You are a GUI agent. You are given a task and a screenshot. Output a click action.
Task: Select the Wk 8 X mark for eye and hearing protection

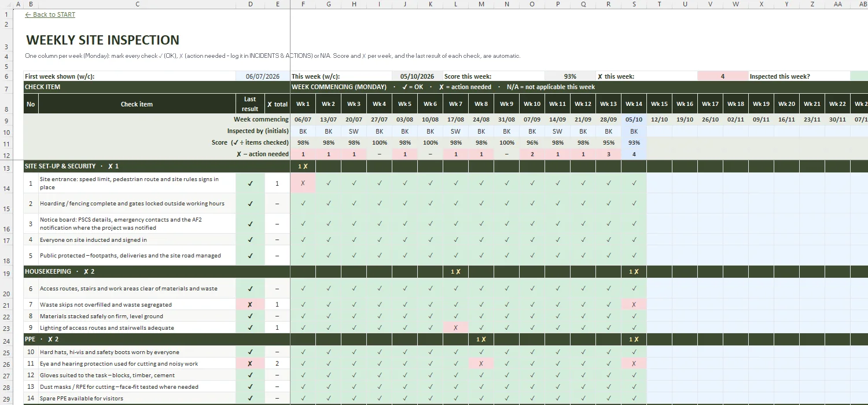(x=481, y=363)
